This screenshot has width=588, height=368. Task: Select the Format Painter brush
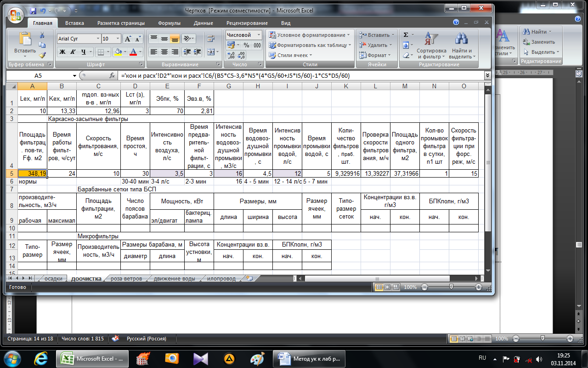(42, 55)
